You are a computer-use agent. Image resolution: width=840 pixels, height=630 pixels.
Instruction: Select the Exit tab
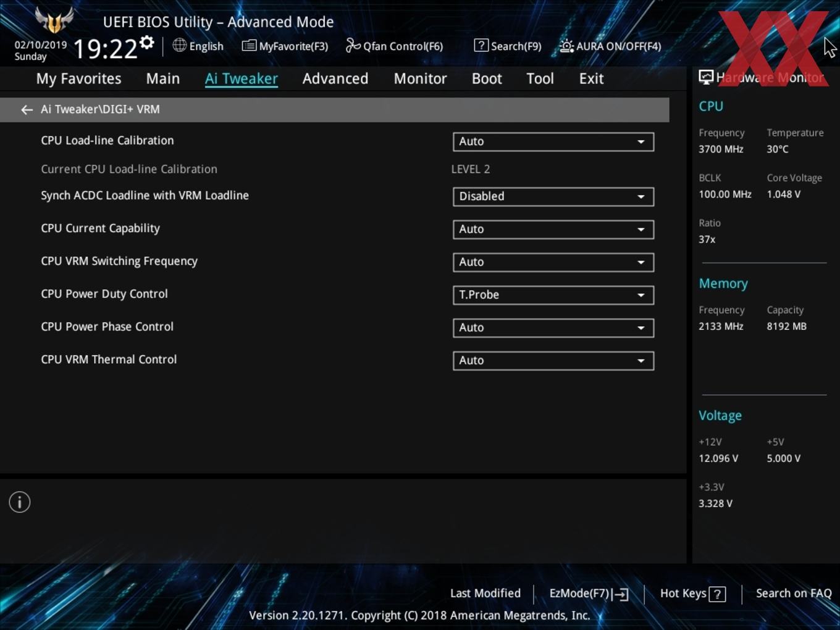click(x=591, y=78)
